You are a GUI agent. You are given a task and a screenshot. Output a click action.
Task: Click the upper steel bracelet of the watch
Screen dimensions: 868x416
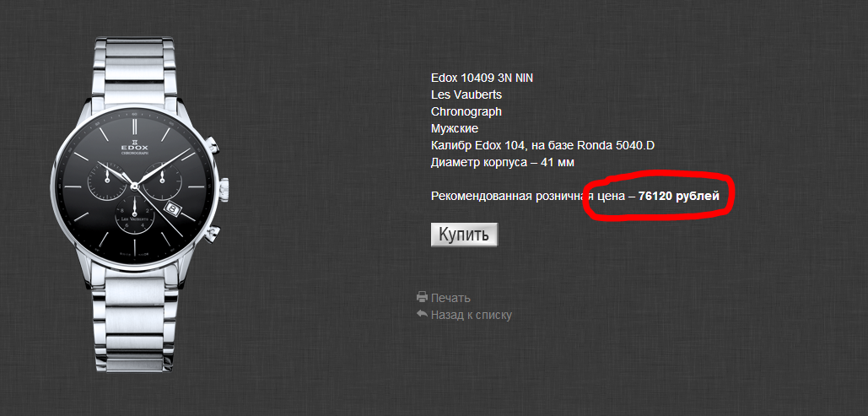point(135,69)
